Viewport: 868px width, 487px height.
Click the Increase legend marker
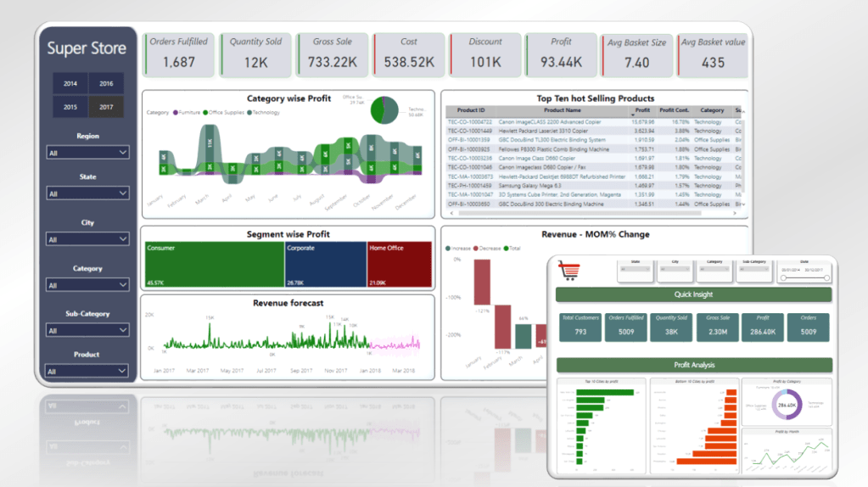pyautogui.click(x=448, y=249)
